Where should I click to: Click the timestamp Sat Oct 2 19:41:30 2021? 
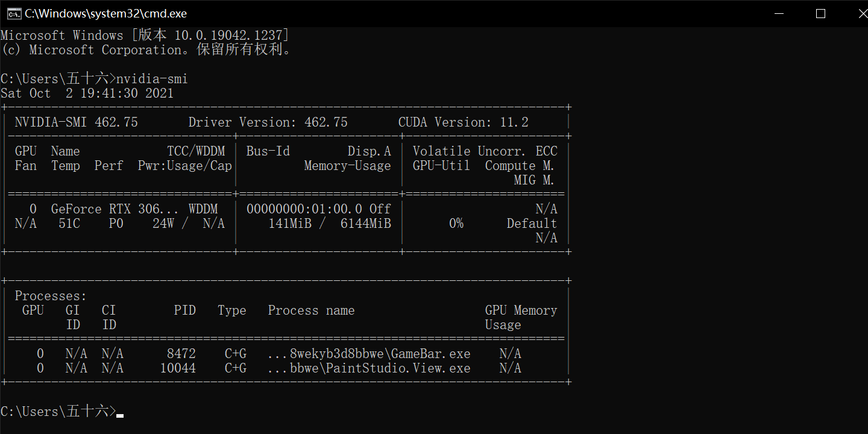point(87,93)
